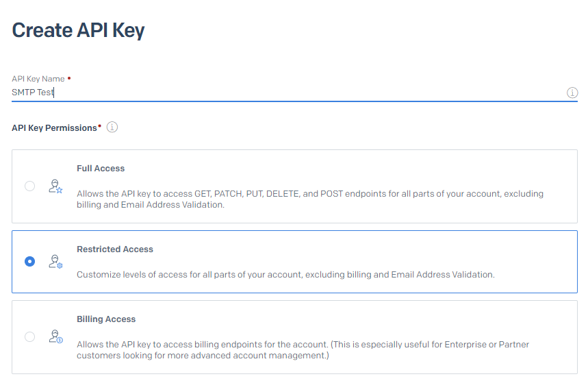588x381 pixels.
Task: Click the Create API Key page title
Action: point(78,30)
